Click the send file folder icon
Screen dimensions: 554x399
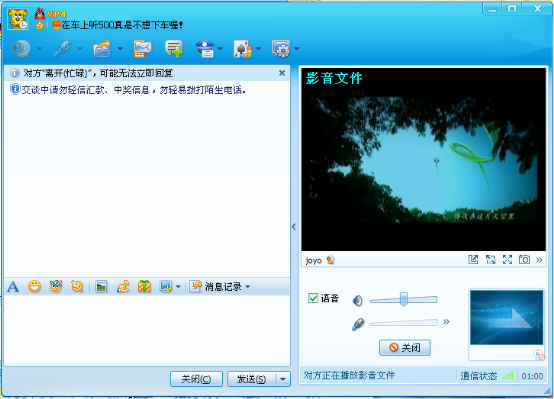(102, 49)
